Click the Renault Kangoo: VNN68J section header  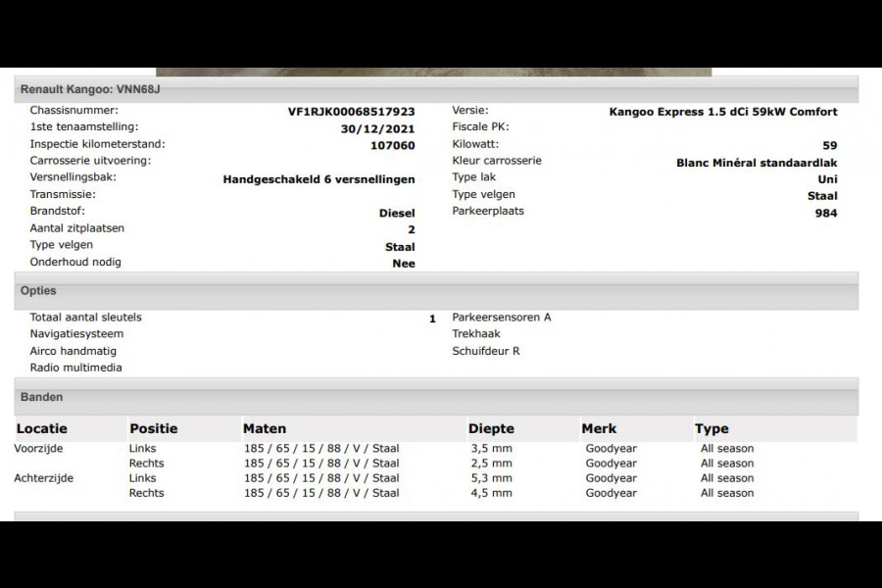coord(436,89)
